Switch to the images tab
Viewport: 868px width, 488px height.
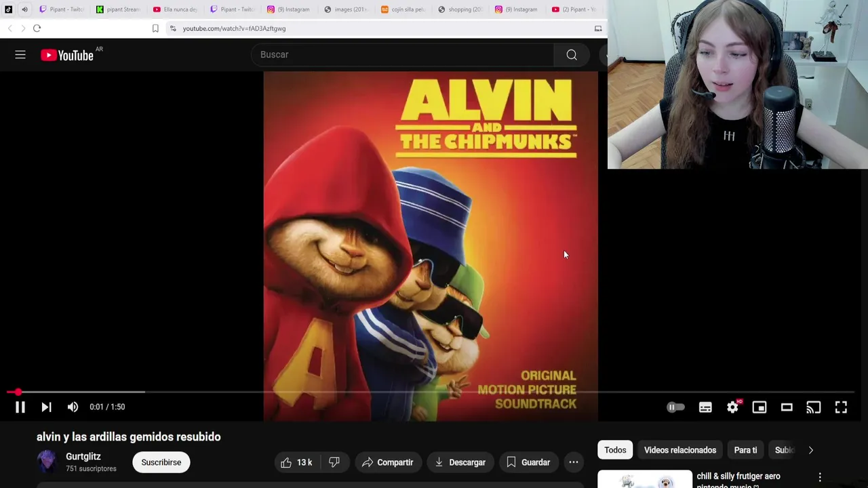click(347, 9)
